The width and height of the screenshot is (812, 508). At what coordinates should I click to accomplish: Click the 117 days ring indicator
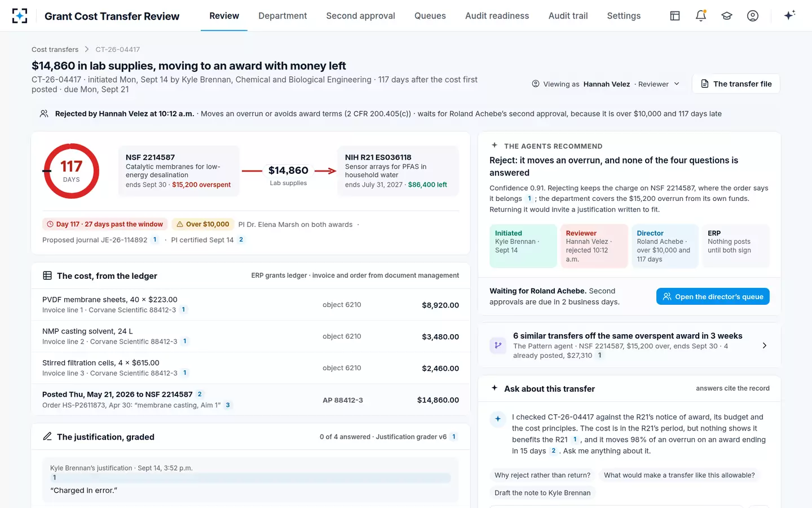(x=72, y=171)
